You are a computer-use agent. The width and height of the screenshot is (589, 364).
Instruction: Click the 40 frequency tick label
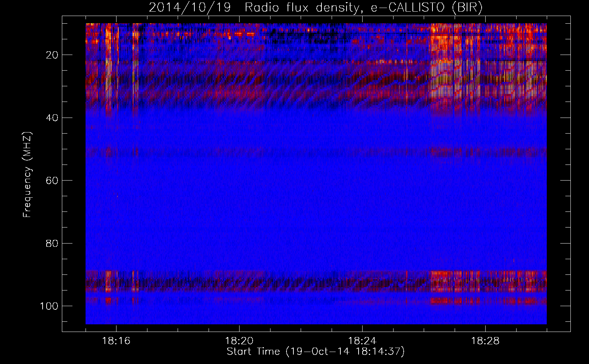tap(52, 118)
